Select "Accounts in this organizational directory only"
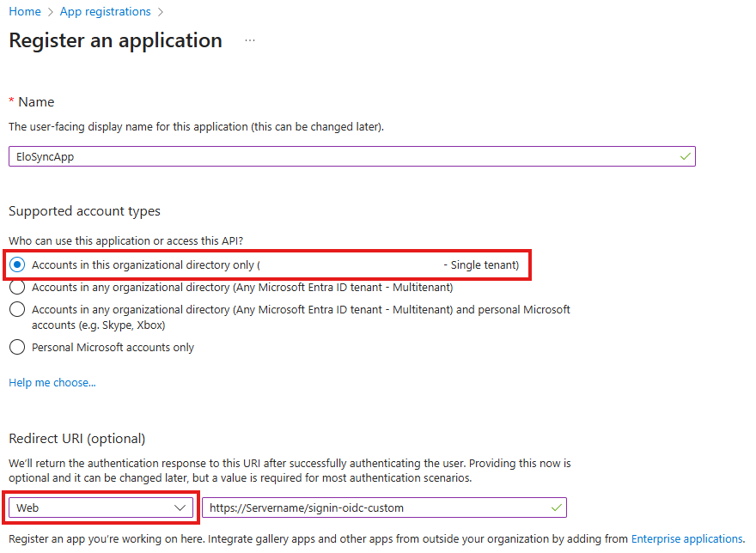The width and height of the screenshot is (756, 553). 18,264
